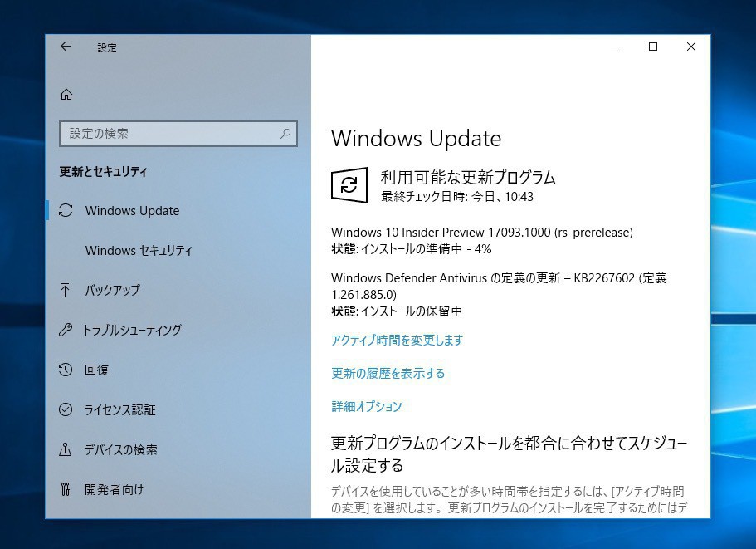Open 回復 settings page

click(96, 370)
